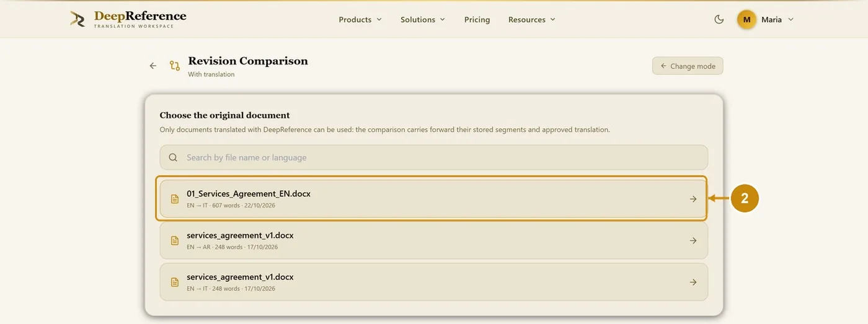This screenshot has height=324, width=868.
Task: Click 'EN → IT · 607 words · 22/10/2026' details
Action: click(231, 205)
